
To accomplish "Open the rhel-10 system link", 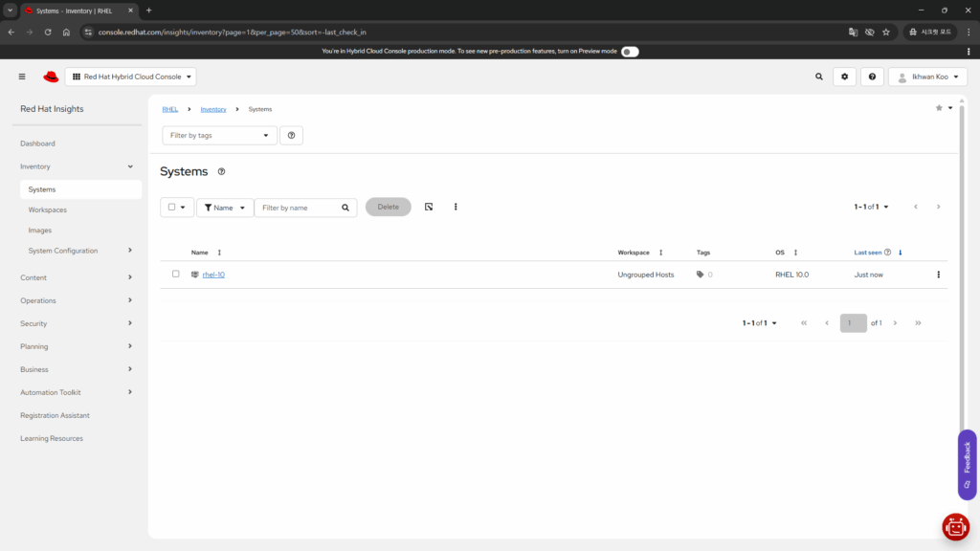I will [x=213, y=275].
